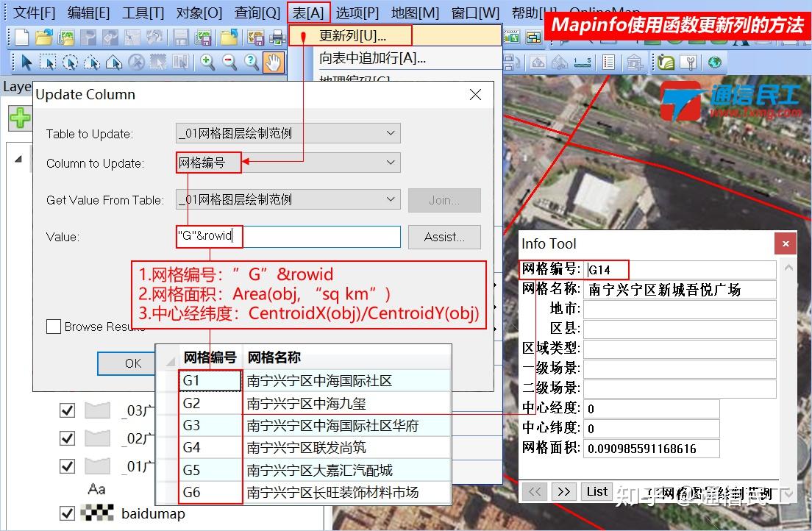This screenshot has height=531, width=812.
Task: Open the 选项[P] menu
Action: (x=357, y=12)
